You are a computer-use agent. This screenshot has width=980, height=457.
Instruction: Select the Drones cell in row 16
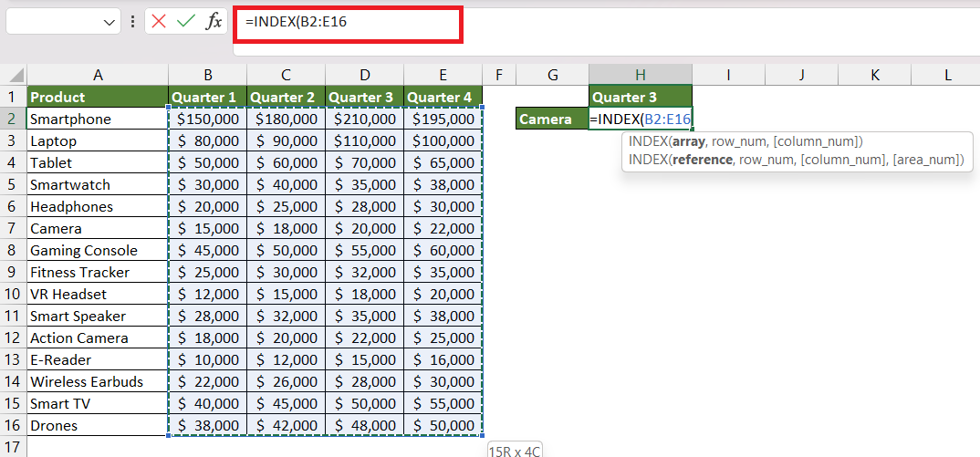coord(98,425)
